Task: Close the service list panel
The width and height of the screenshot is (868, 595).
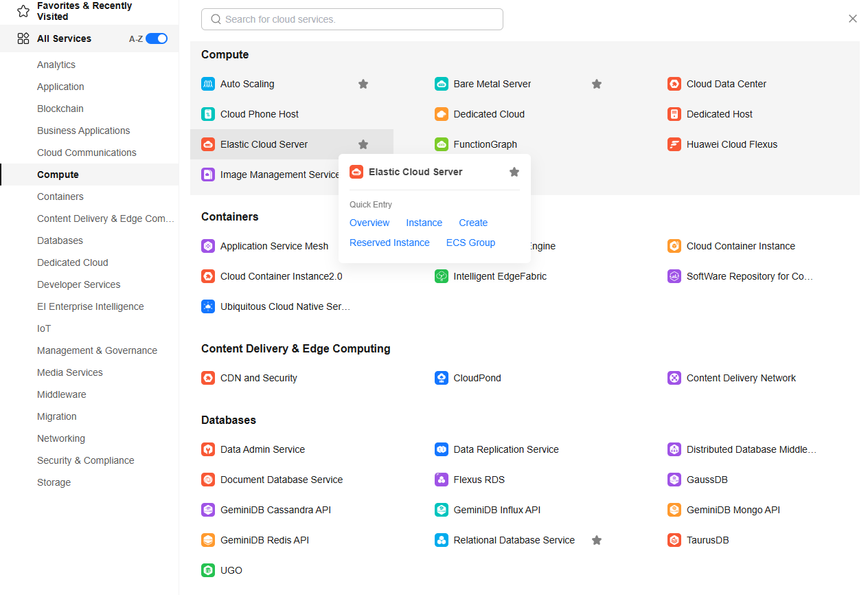Action: pos(853,19)
